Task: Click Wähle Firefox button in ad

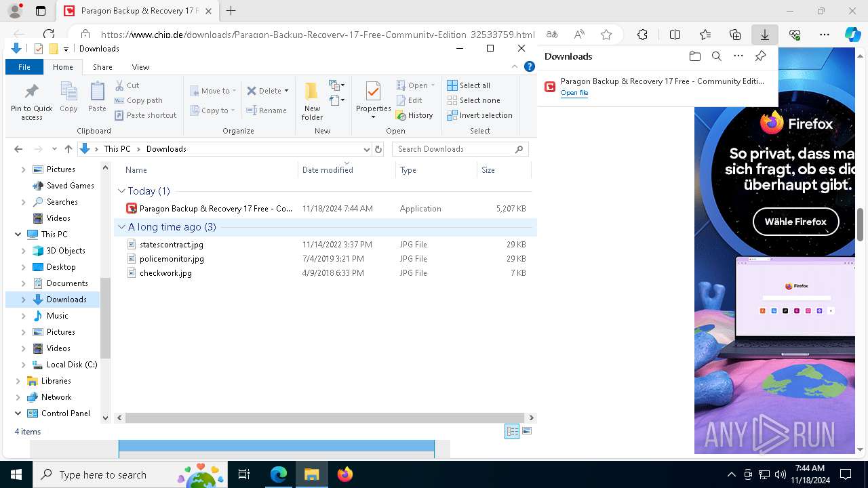Action: point(795,222)
